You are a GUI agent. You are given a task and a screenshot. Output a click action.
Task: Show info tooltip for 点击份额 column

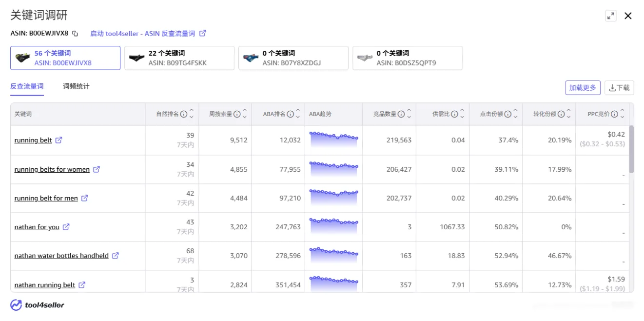coord(508,114)
